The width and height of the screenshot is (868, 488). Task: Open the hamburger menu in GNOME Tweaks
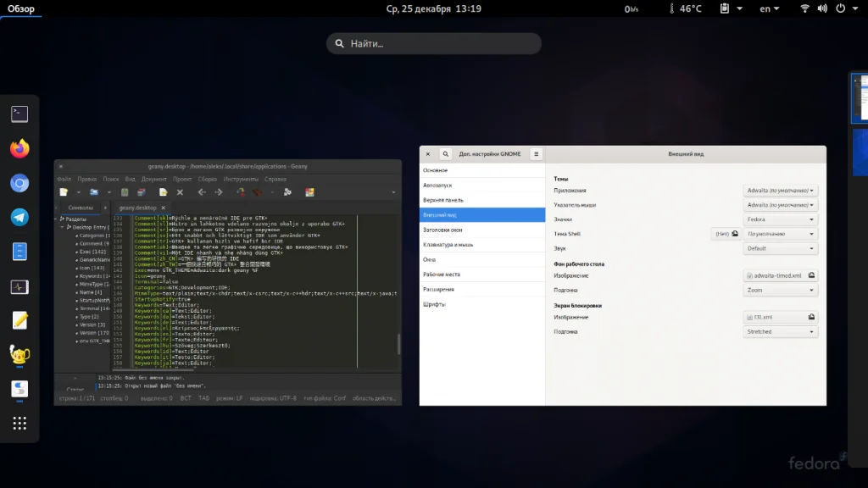point(536,154)
